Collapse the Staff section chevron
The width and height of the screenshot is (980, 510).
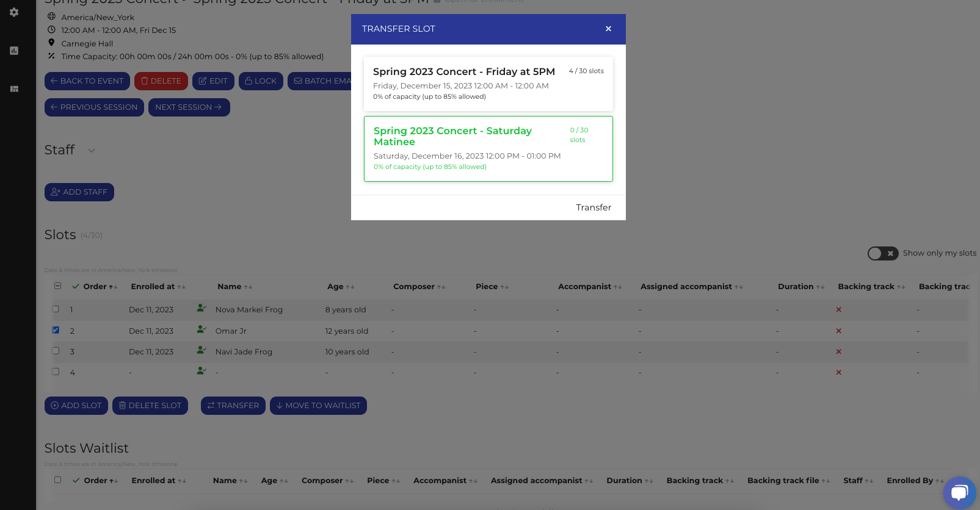[x=92, y=151]
